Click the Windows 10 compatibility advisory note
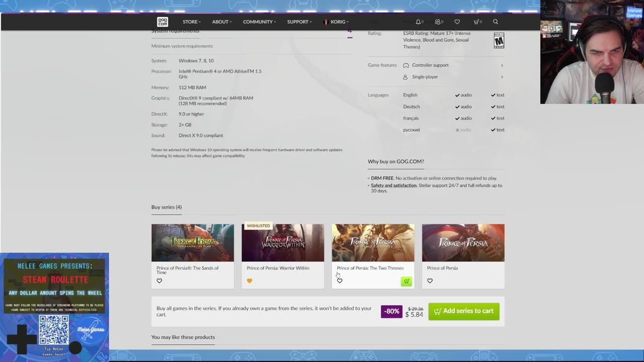The image size is (644, 362). click(247, 153)
